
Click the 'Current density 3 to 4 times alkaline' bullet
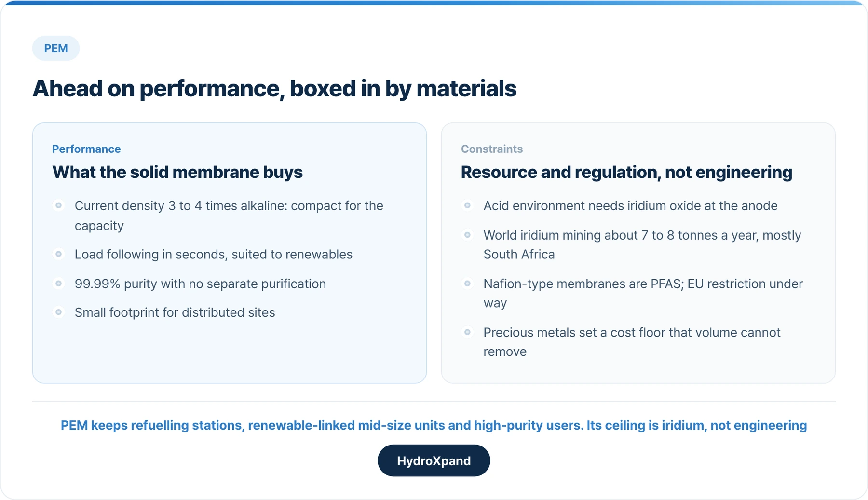pos(229,216)
